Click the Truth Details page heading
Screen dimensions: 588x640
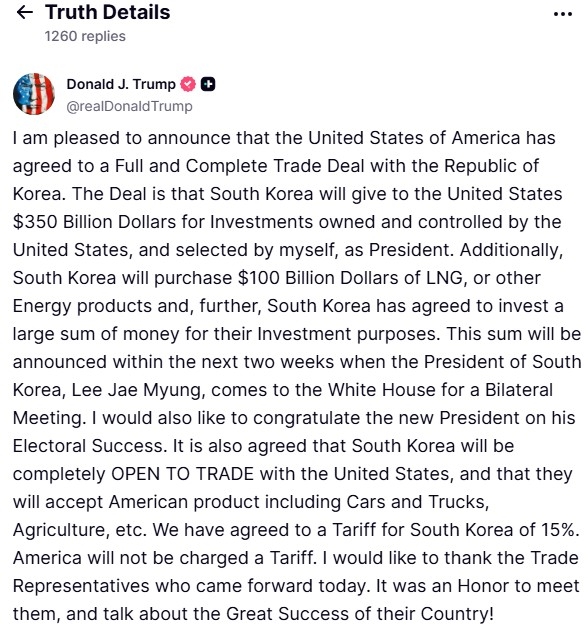(108, 12)
